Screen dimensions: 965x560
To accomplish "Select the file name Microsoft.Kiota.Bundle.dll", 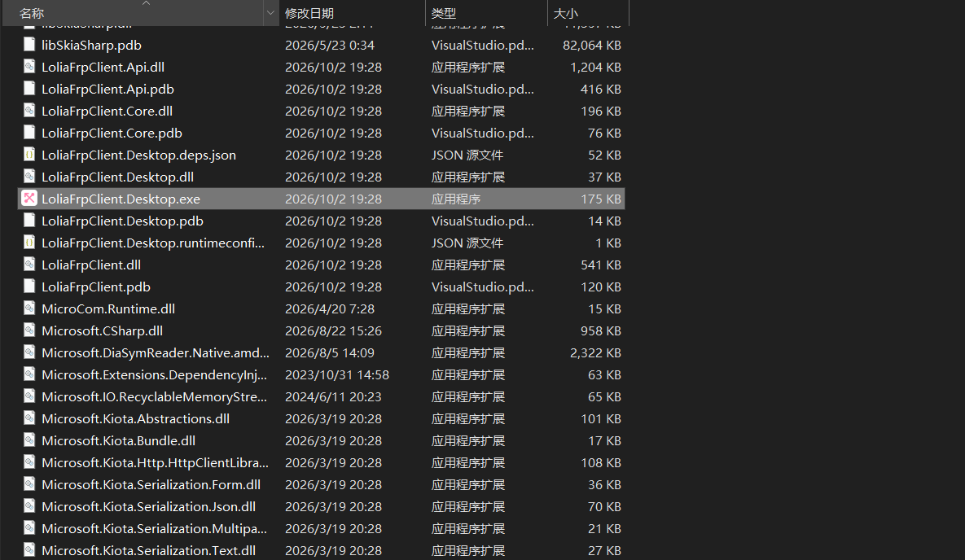I will [x=119, y=440].
